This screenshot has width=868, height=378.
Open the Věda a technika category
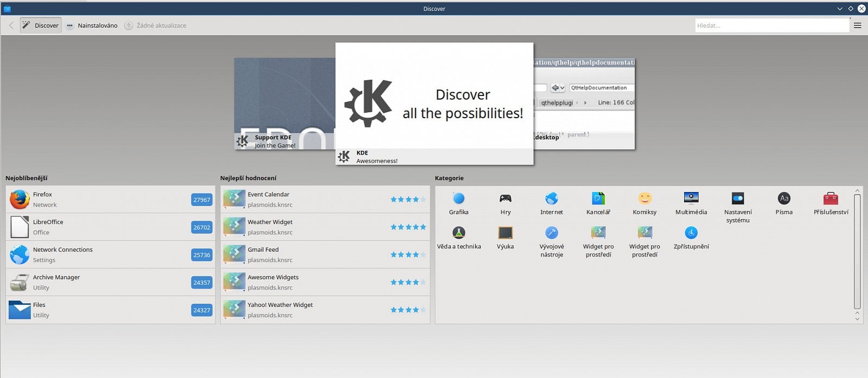(459, 239)
